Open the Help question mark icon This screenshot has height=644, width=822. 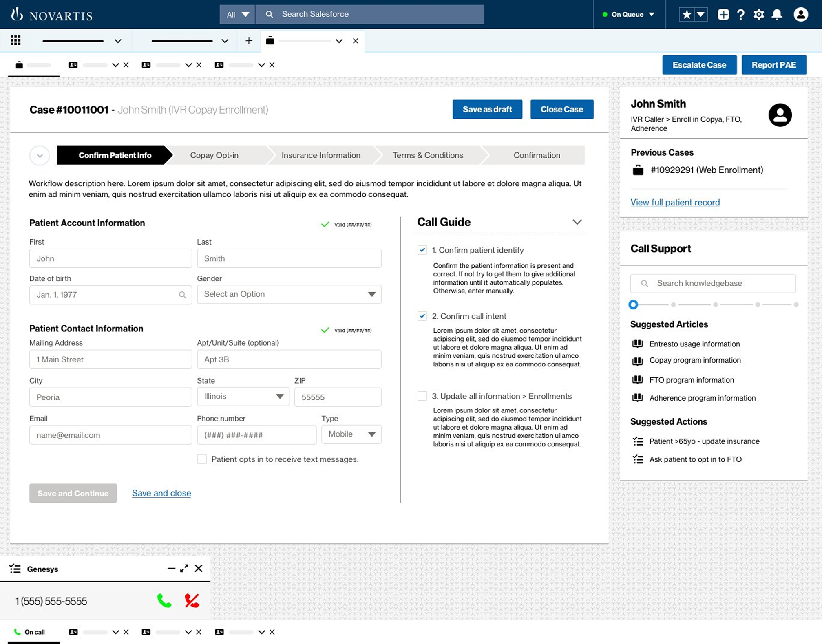tap(741, 15)
